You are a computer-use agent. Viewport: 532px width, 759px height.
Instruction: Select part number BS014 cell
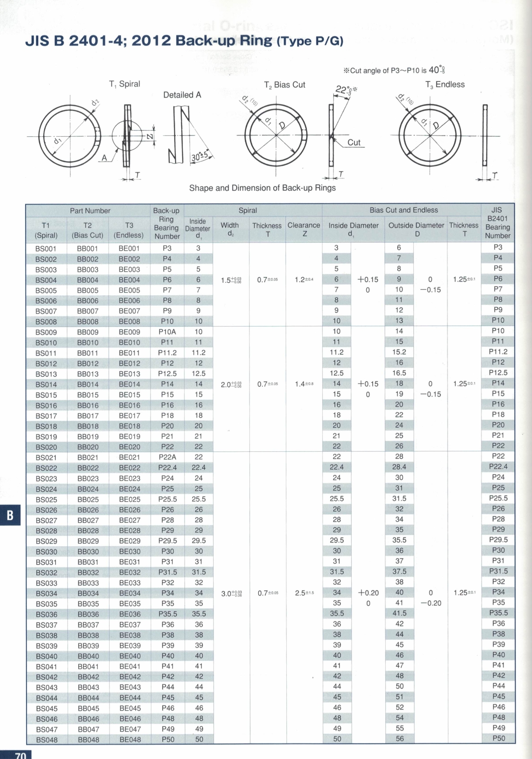(46, 384)
